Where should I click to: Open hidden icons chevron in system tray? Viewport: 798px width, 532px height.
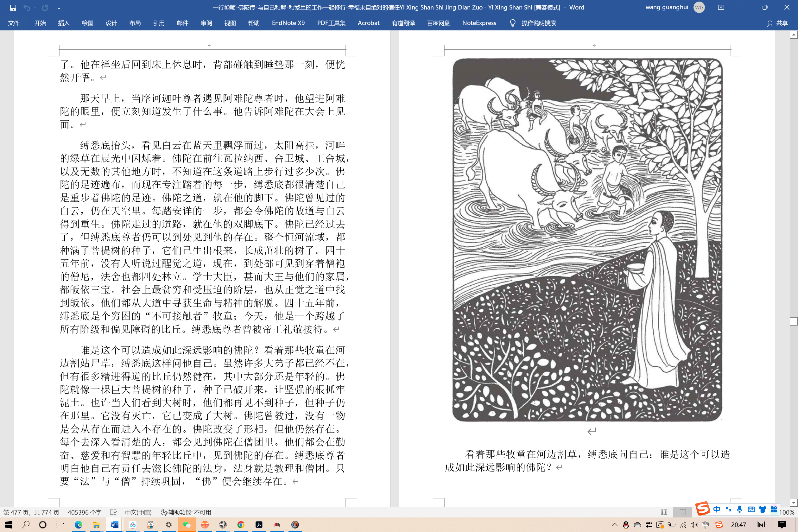pos(614,525)
